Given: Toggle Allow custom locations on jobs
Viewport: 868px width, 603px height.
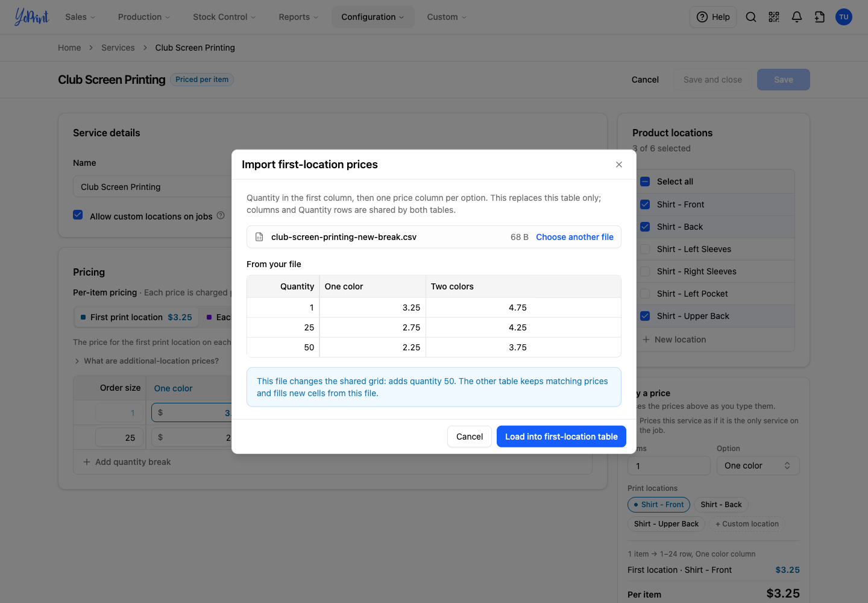Looking at the screenshot, I should 78,215.
